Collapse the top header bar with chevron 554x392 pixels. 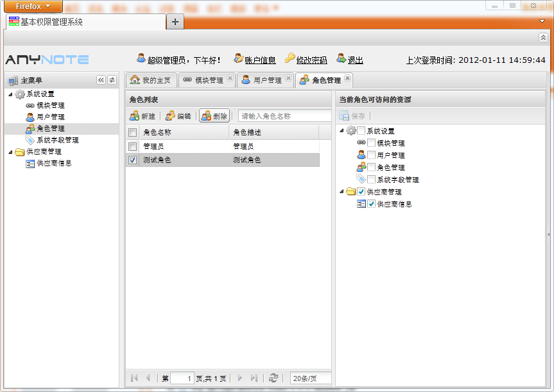click(x=543, y=37)
